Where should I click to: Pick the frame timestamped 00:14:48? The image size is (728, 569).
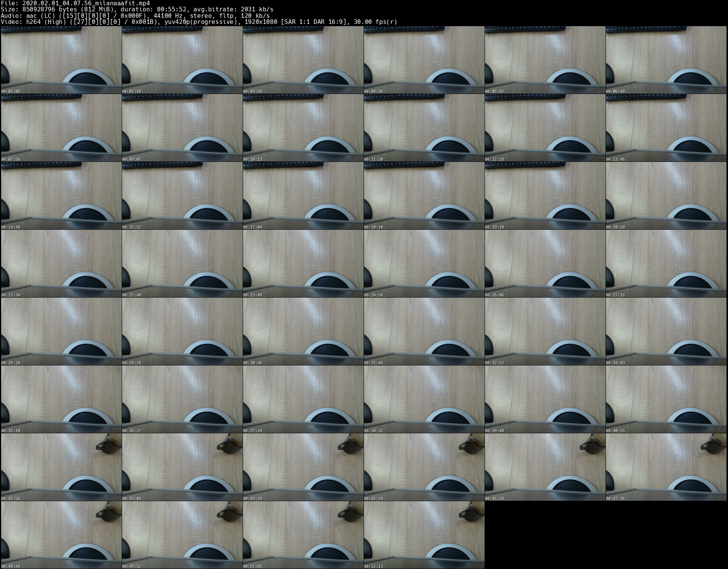[61, 196]
